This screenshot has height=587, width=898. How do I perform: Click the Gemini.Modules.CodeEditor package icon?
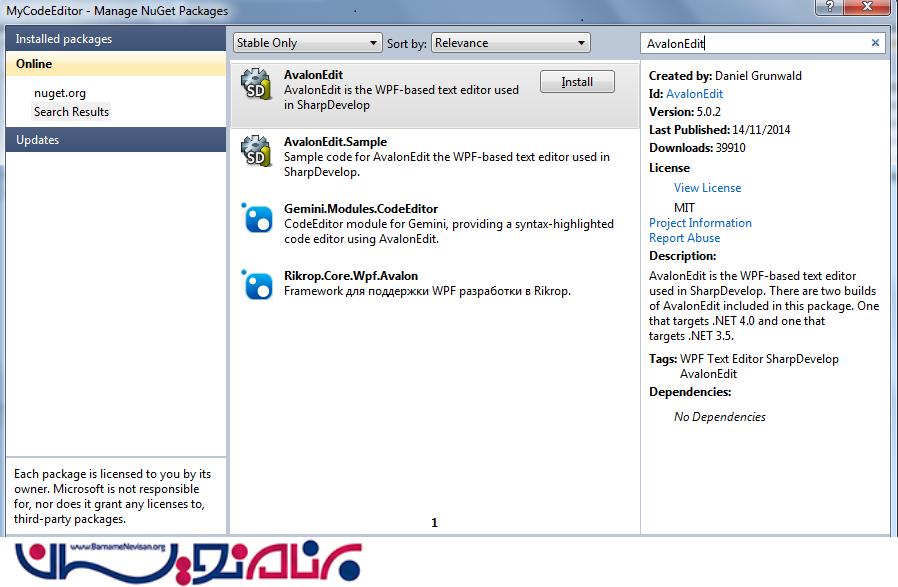click(257, 218)
